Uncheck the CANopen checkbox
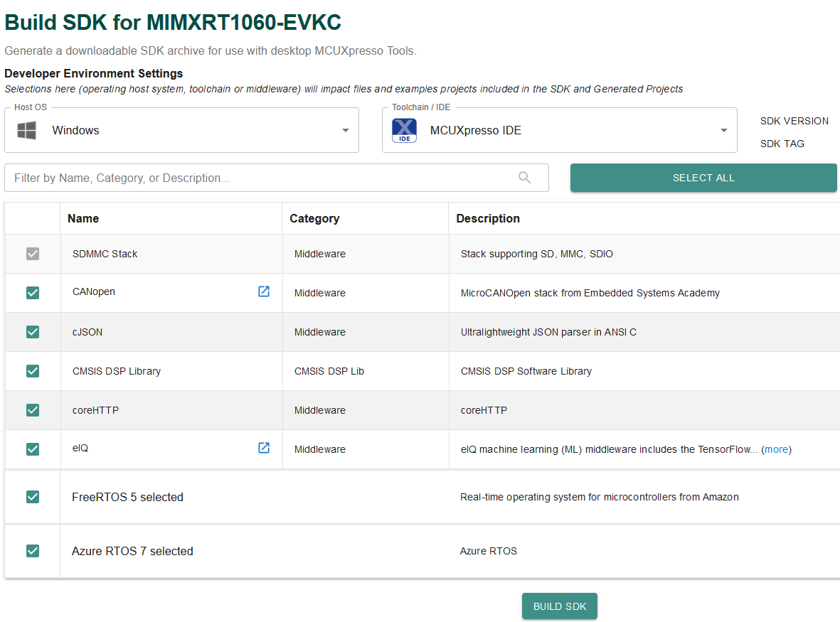The width and height of the screenshot is (840, 622). [33, 293]
